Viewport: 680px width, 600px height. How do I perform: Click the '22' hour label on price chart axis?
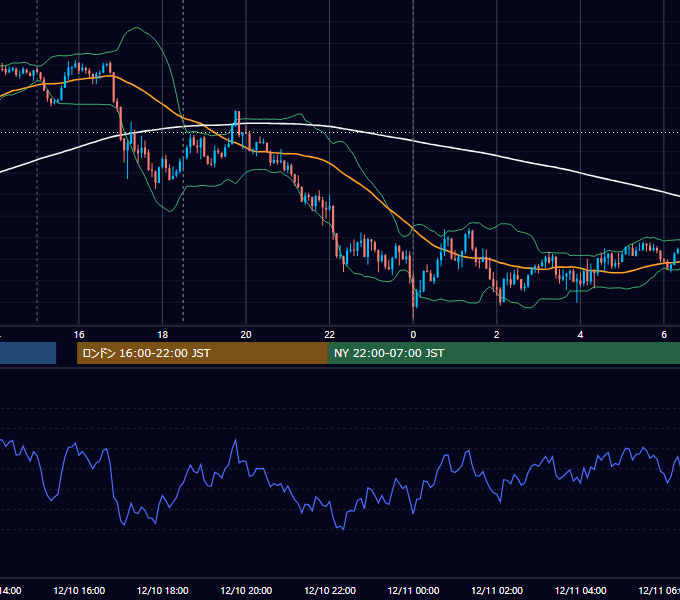point(330,335)
